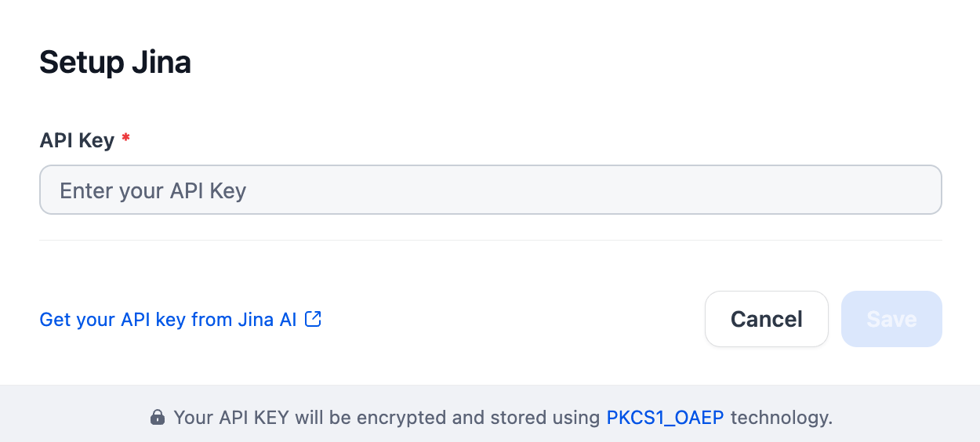Click the padlock icon in the footer
The image size is (980, 442).
pos(158,418)
